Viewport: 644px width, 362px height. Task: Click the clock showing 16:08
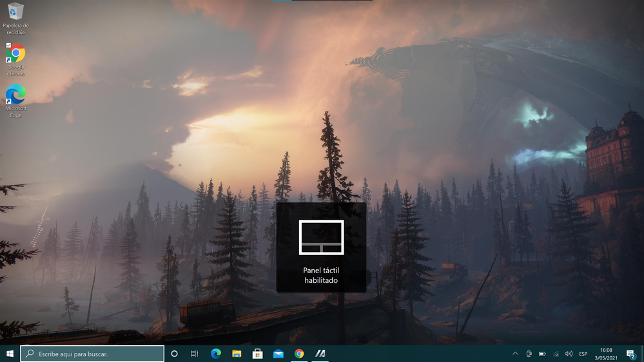(606, 354)
